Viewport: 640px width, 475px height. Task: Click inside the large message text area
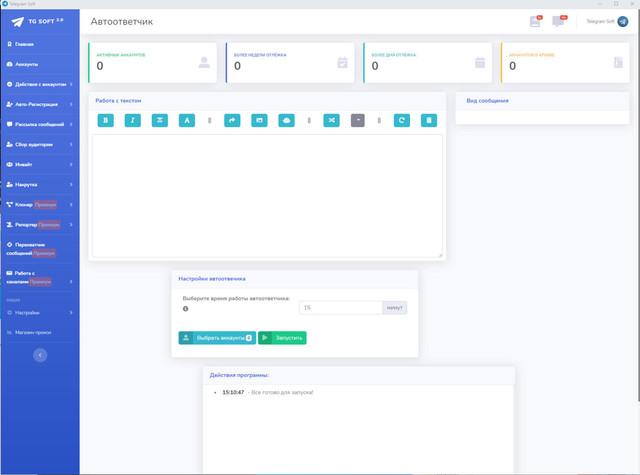(x=267, y=196)
